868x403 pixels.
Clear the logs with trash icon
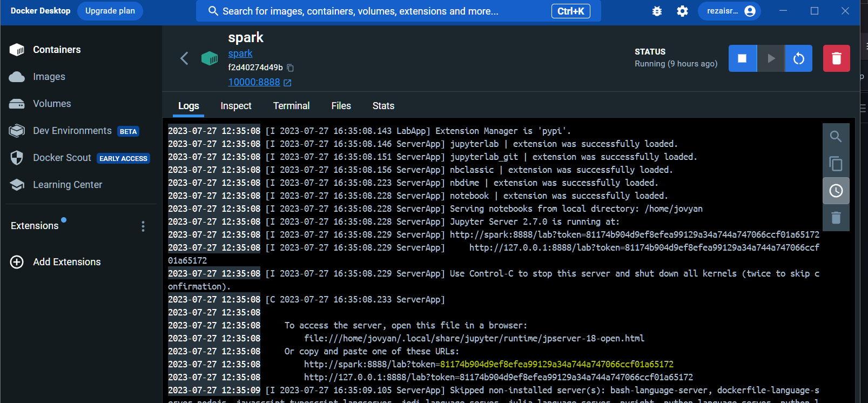coord(836,218)
